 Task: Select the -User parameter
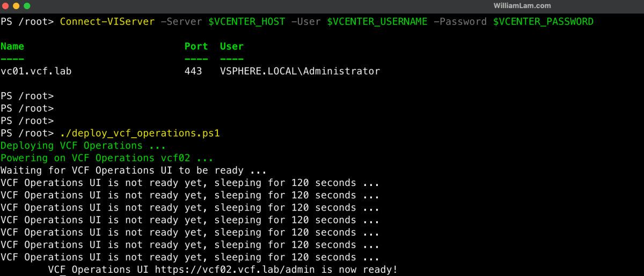click(x=306, y=21)
